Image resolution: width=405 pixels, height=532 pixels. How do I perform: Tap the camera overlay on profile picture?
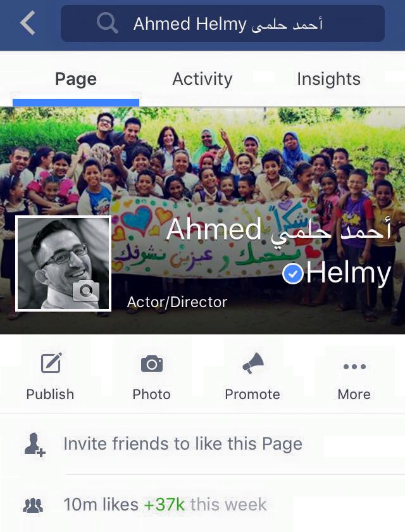coord(86,291)
